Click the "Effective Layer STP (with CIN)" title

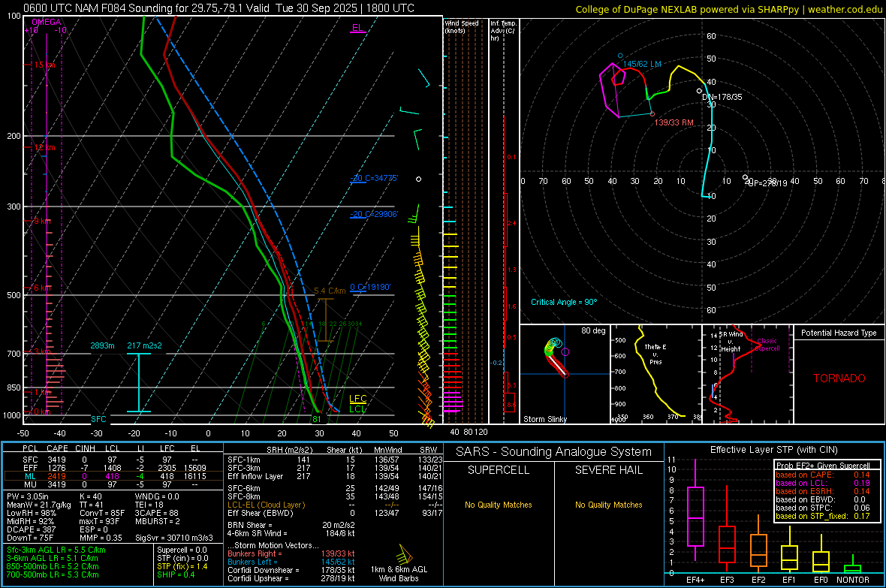tap(773, 450)
